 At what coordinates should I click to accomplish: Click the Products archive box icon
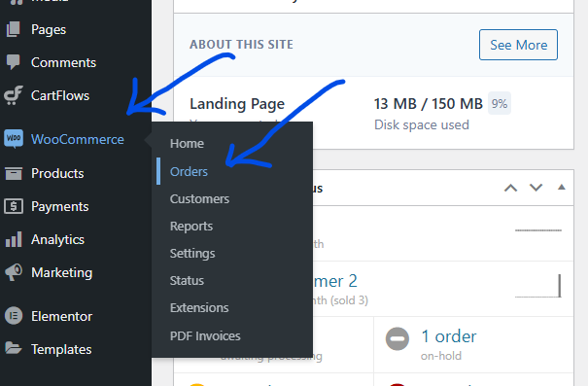(14, 173)
